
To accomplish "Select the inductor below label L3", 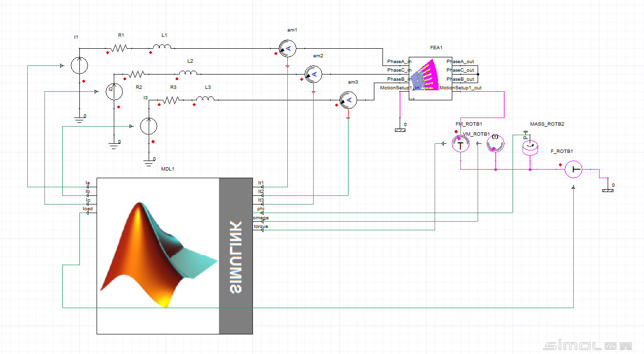I will pyautogui.click(x=205, y=98).
